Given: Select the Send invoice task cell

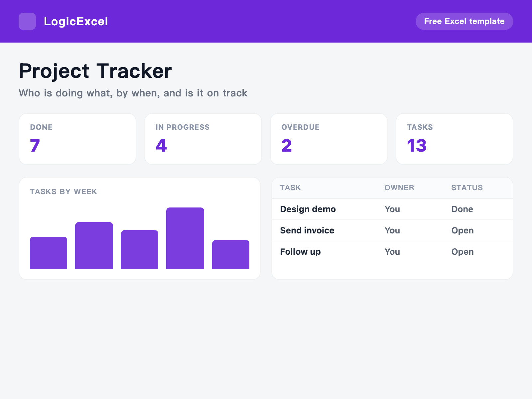Looking at the screenshot, I should click(307, 230).
